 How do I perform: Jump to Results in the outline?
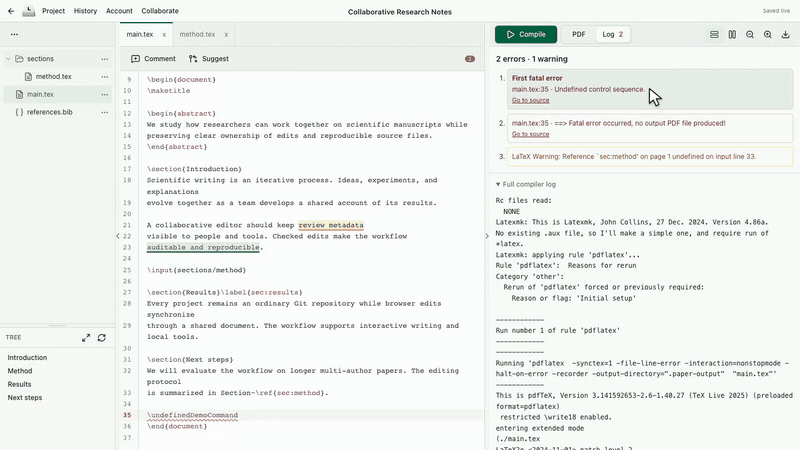pyautogui.click(x=19, y=384)
